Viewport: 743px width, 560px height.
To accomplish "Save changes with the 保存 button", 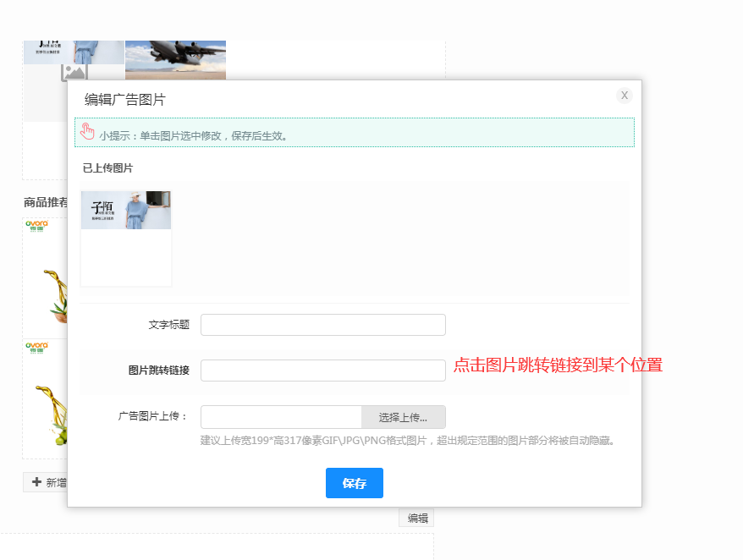I will (x=354, y=483).
